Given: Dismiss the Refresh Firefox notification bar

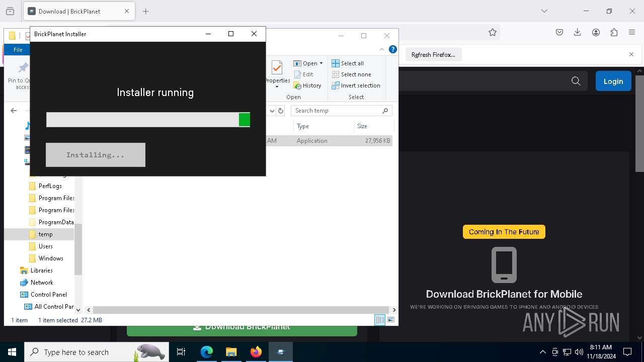Looking at the screenshot, I should click(631, 54).
